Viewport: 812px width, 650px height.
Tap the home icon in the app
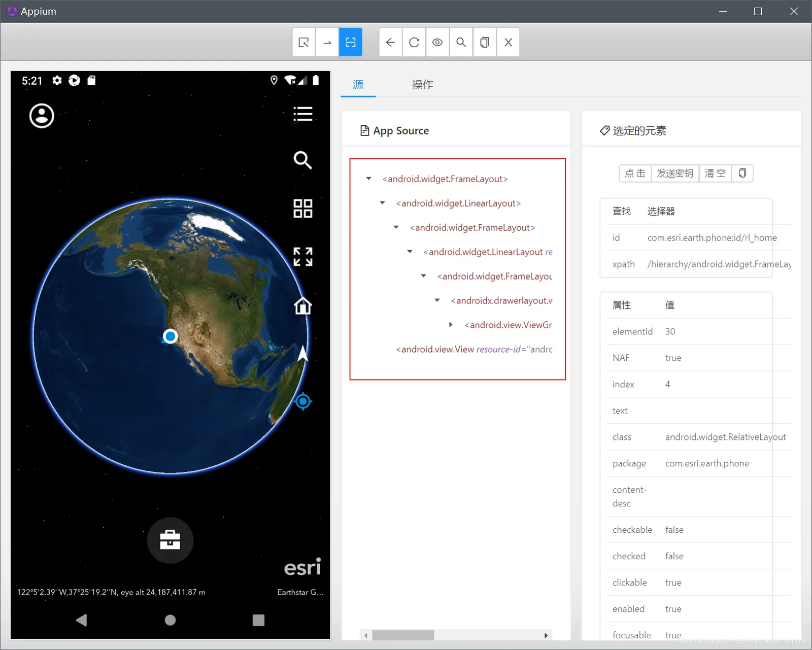(303, 305)
